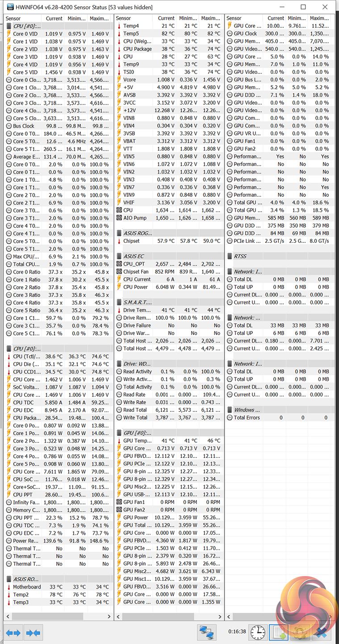
Task: Click the circle icon beside Drive Failure
Action: [x=119, y=326]
